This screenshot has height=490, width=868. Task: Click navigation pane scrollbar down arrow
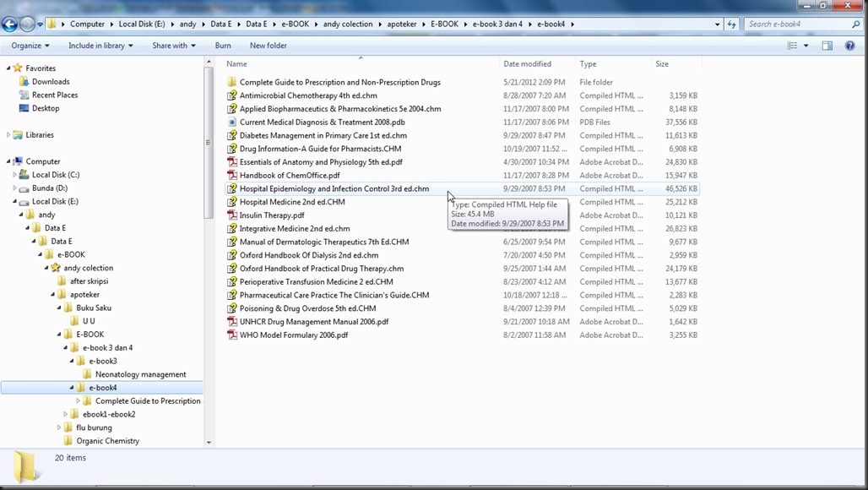(x=209, y=442)
